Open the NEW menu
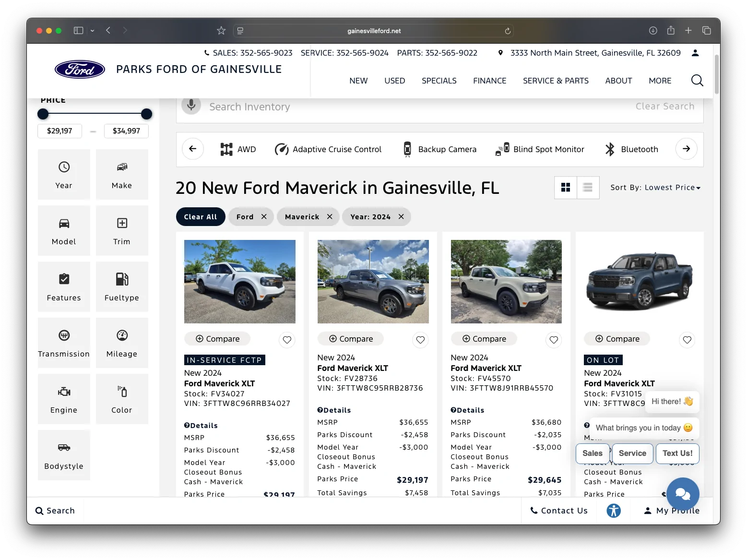This screenshot has height=560, width=747. click(x=358, y=81)
